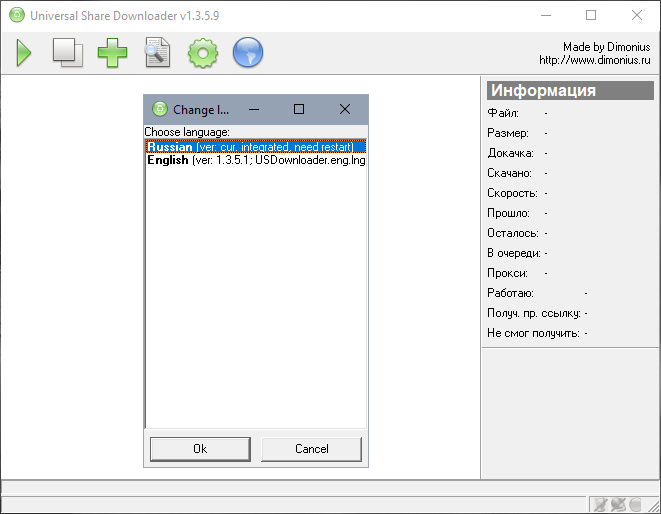Click the Choose language: label
661x514 pixels.
point(187,132)
